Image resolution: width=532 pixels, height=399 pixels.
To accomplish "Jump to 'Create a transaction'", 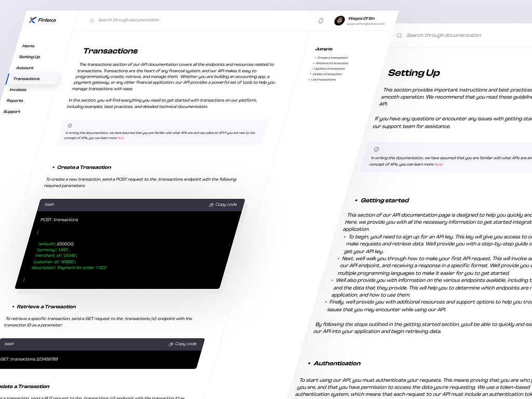I will (x=332, y=57).
